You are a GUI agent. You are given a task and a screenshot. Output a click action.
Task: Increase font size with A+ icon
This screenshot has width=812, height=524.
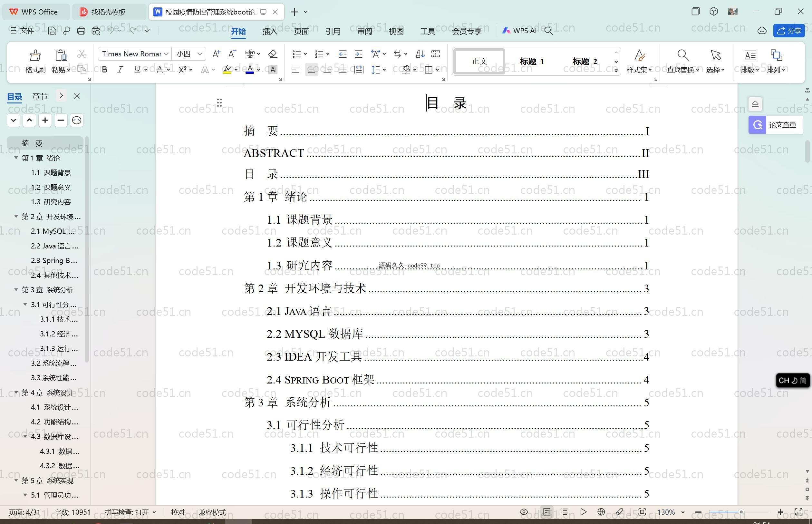point(216,54)
